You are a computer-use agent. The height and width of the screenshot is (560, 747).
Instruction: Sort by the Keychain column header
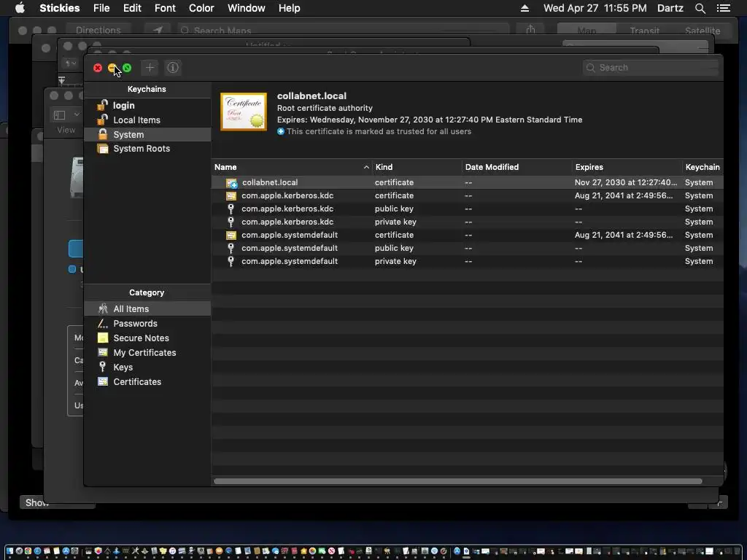(703, 167)
